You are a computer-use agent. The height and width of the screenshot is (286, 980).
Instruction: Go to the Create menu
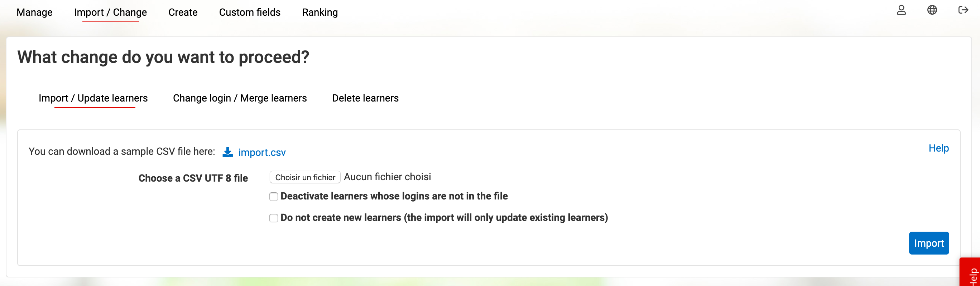pos(183,13)
